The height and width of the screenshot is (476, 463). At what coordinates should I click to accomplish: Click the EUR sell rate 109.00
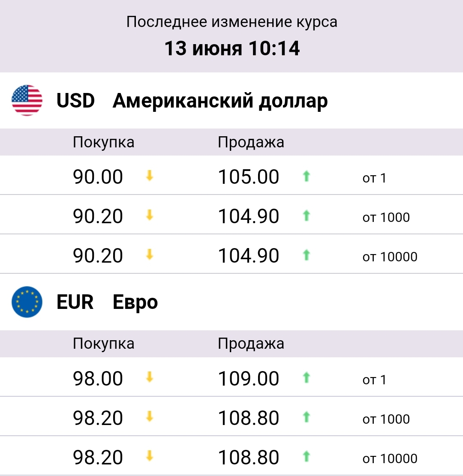click(x=249, y=379)
